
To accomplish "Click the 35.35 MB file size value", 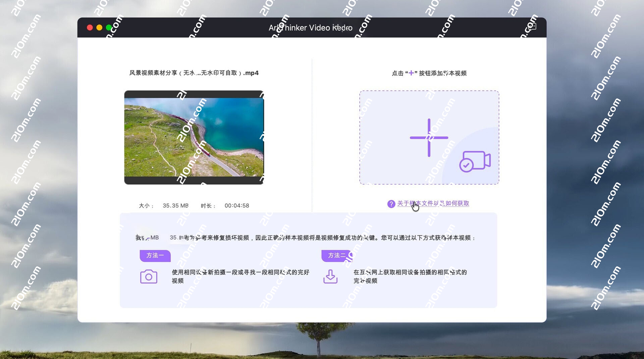I will [175, 206].
